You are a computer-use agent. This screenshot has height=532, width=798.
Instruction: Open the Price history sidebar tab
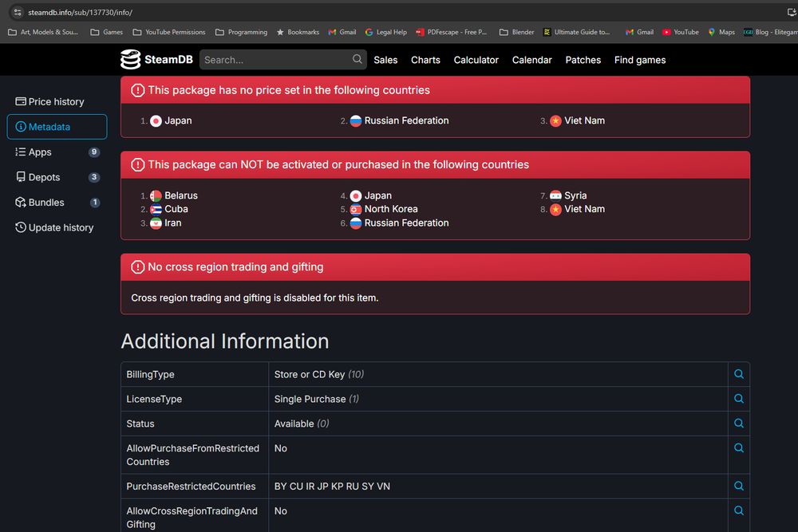[x=57, y=102]
